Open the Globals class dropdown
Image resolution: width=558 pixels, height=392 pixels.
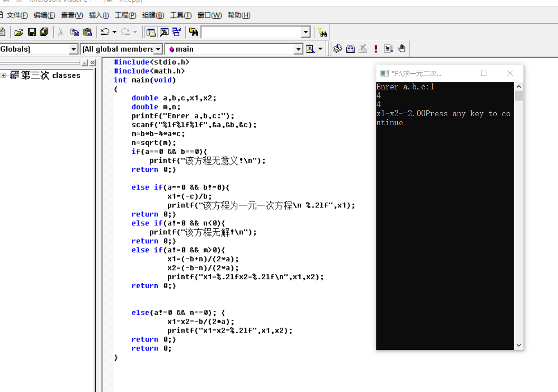[x=74, y=49]
